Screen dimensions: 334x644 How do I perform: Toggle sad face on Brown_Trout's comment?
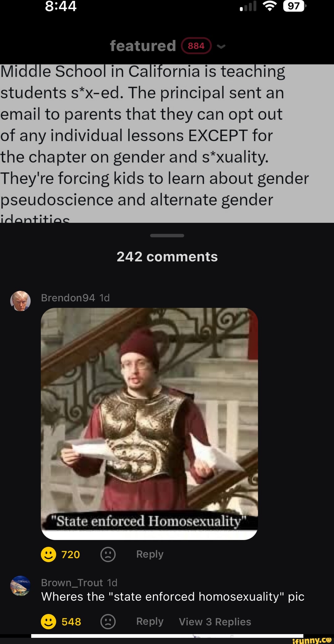[x=108, y=621]
